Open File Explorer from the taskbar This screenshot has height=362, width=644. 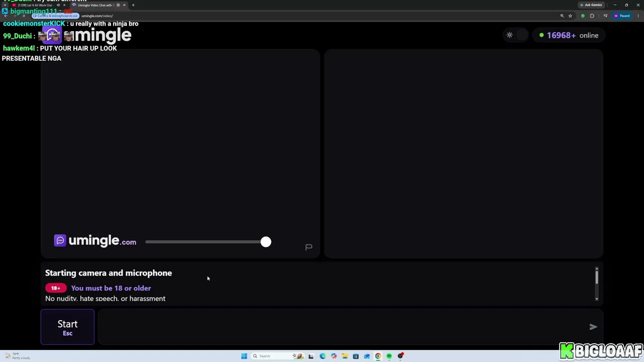[x=345, y=356]
